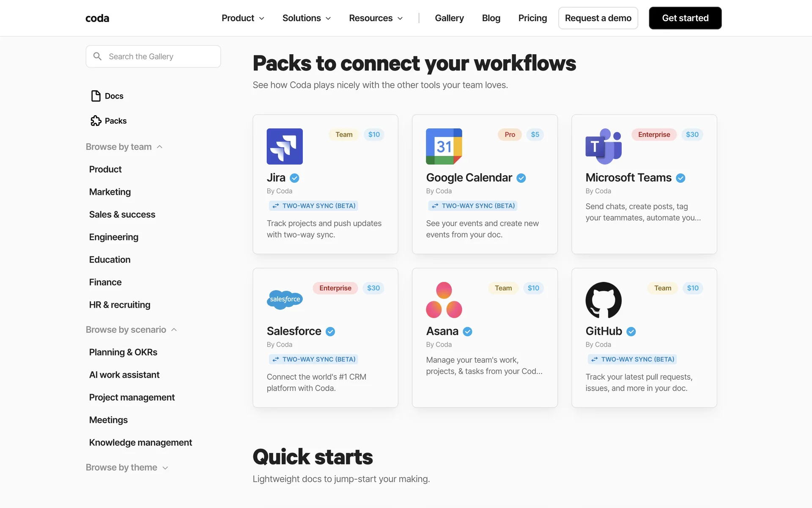The image size is (812, 508).
Task: Open the Solutions navigation dropdown
Action: (306, 18)
